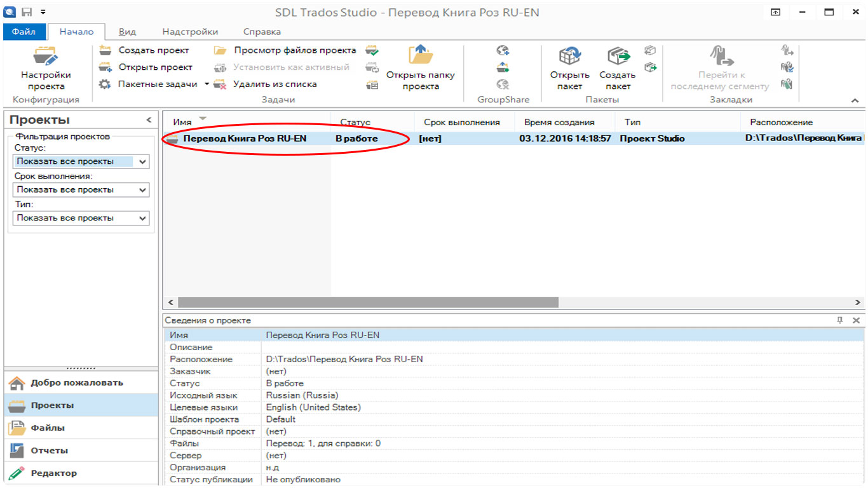Click Просмотр файлов проекта button

(285, 50)
